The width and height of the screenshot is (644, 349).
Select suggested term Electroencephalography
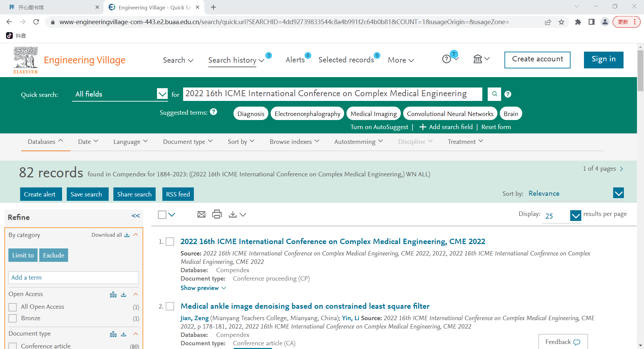pyautogui.click(x=307, y=114)
